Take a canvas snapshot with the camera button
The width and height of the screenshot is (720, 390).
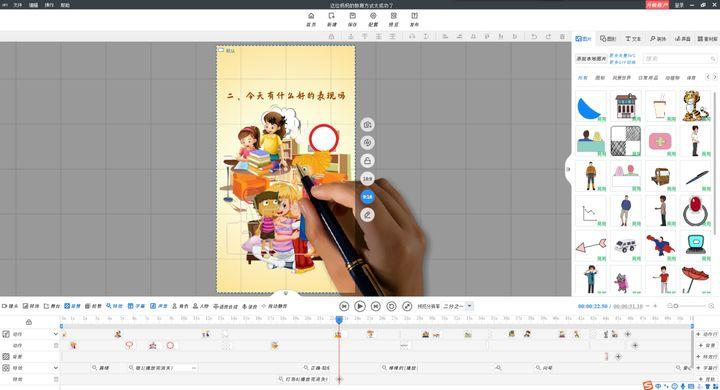tap(367, 124)
